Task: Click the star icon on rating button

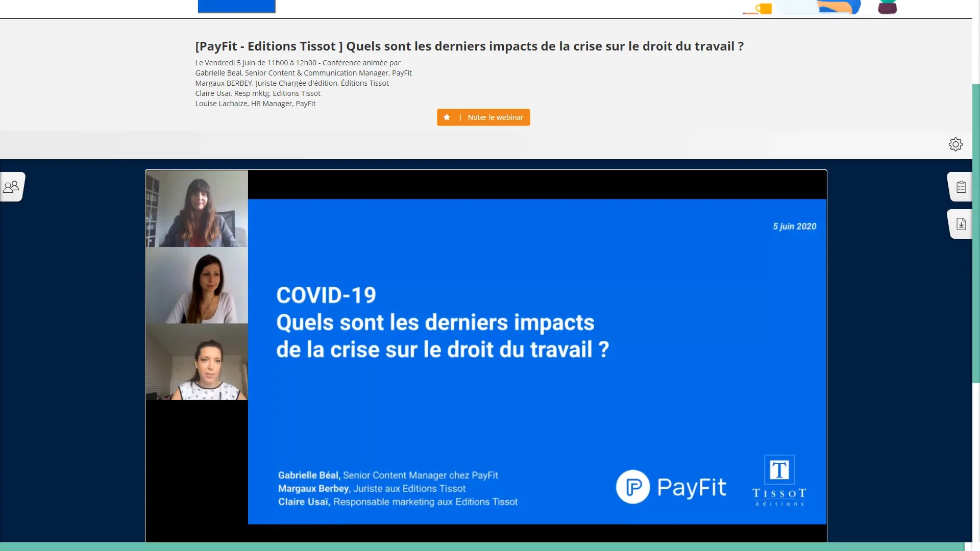Action: click(447, 117)
